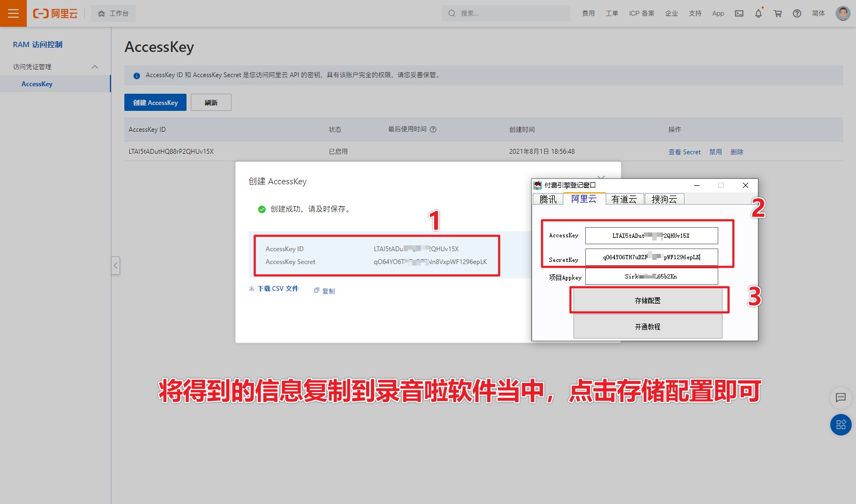
Task: Click the creation time 2021年8月1日 18:56:48
Action: pos(542,152)
